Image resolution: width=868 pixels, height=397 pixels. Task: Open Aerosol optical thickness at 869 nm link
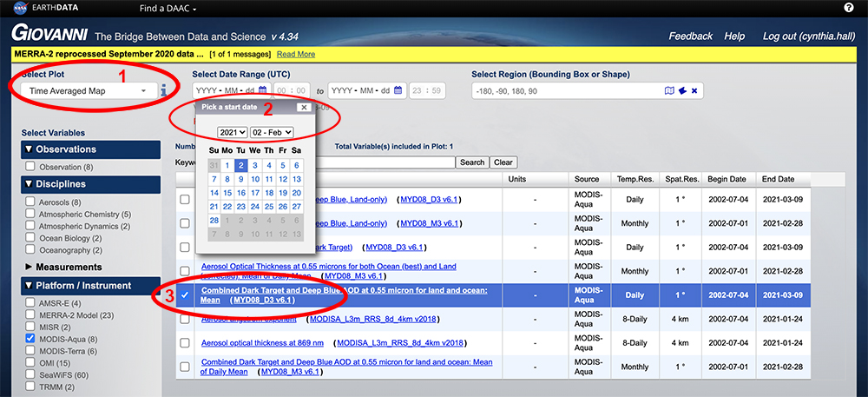[x=262, y=343]
